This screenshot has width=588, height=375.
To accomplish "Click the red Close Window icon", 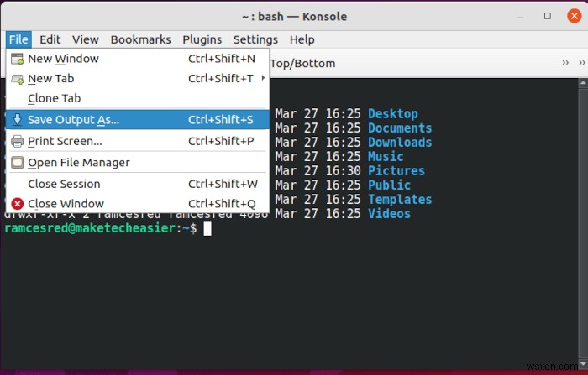I will tap(18, 204).
